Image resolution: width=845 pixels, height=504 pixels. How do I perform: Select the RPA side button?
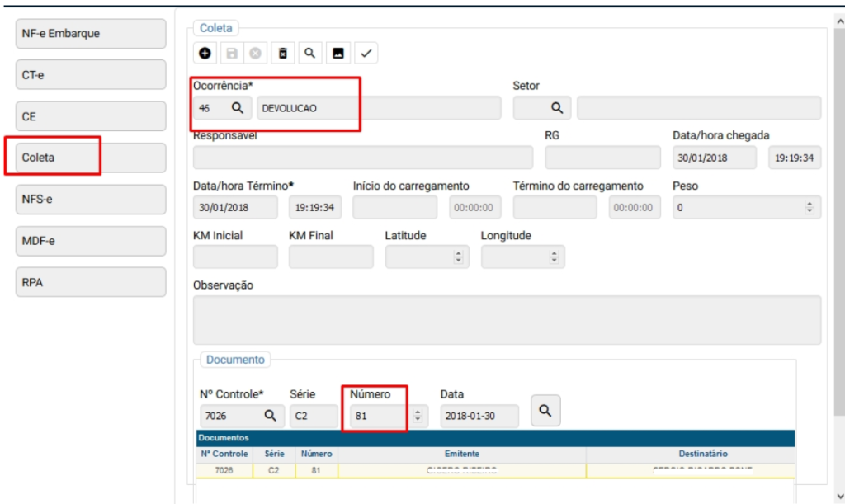[91, 282]
